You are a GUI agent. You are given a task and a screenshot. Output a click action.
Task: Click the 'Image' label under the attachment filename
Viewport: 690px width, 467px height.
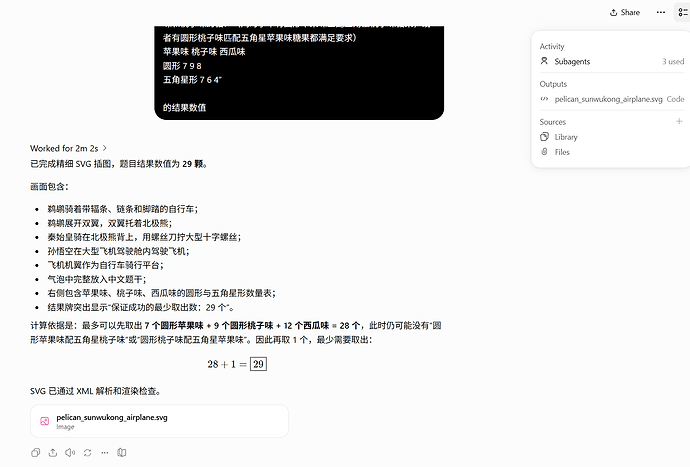(65, 427)
